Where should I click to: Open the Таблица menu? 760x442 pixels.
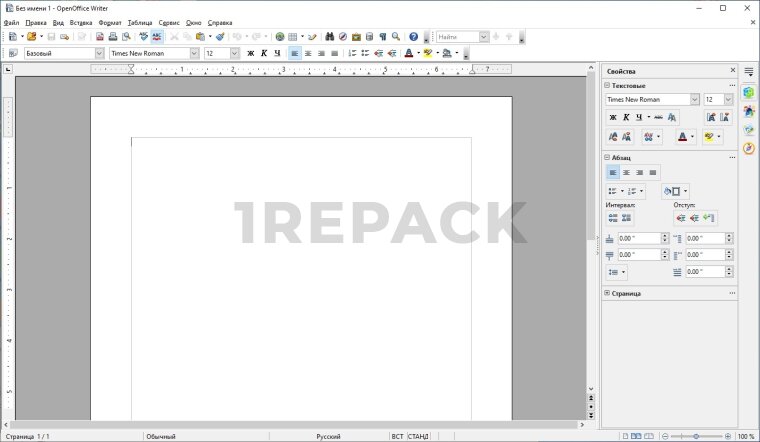point(140,22)
